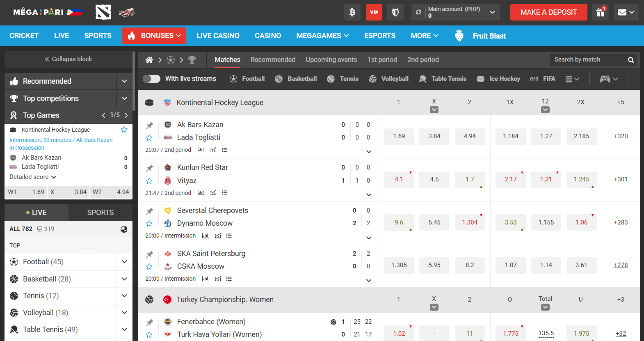The width and height of the screenshot is (644, 341).
Task: Switch to the 2nd period tab
Action: 423,60
